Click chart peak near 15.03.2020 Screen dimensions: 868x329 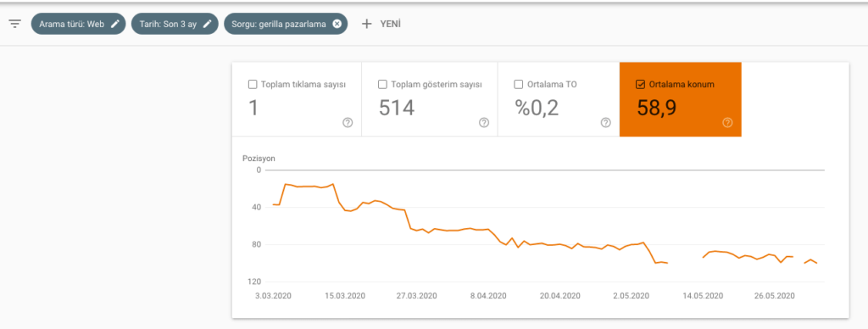coord(333,184)
